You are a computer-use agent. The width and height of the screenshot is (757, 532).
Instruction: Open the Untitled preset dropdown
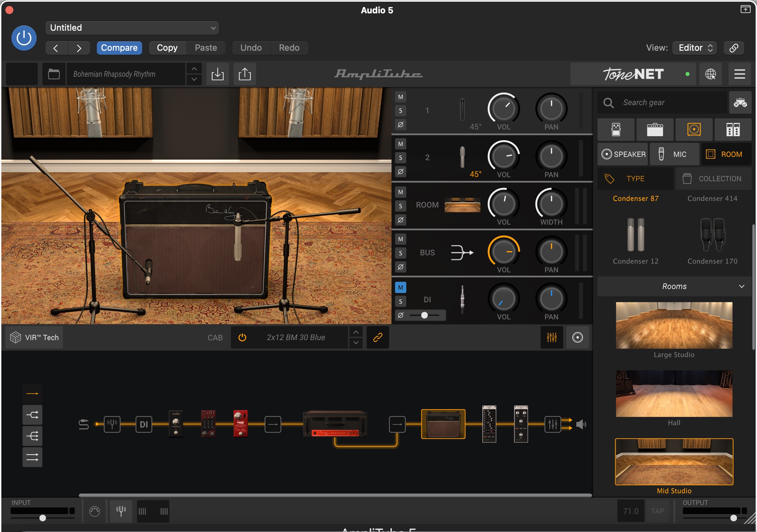(x=132, y=28)
